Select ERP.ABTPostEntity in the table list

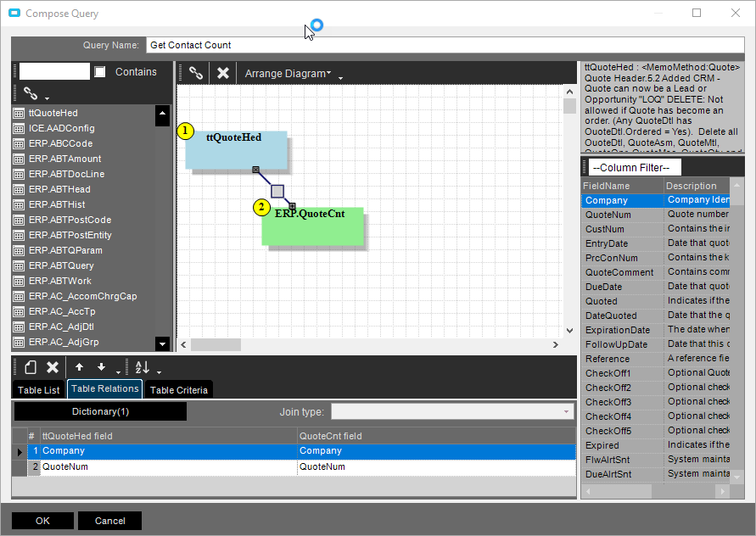click(x=70, y=235)
